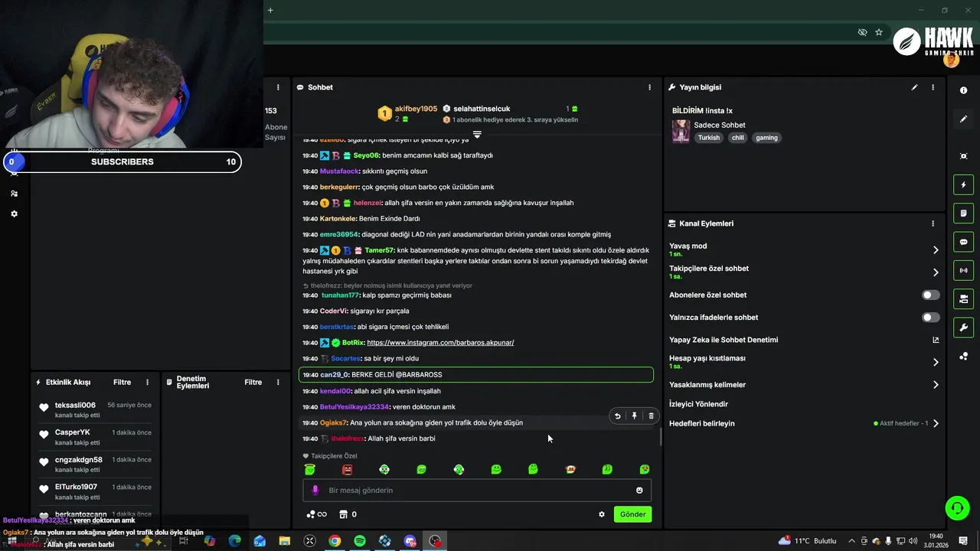Click the gaming tag
The height and width of the screenshot is (551, 980).
[766, 138]
